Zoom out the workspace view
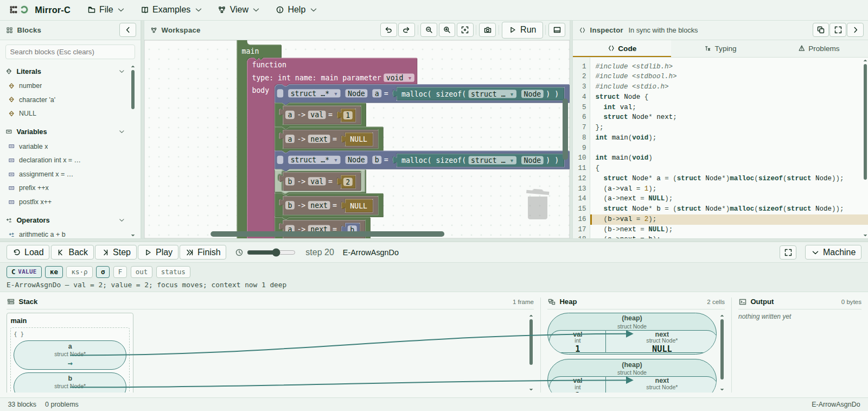This screenshot has height=411, width=868. click(x=429, y=30)
